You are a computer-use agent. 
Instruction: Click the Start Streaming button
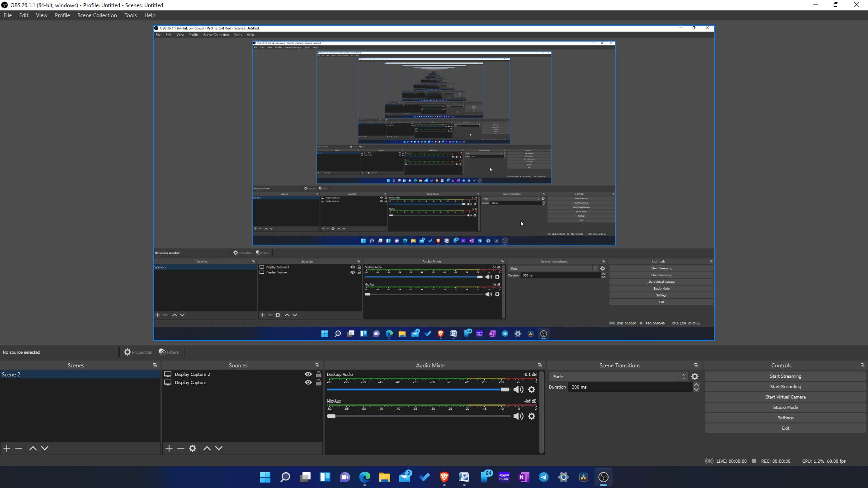785,376
